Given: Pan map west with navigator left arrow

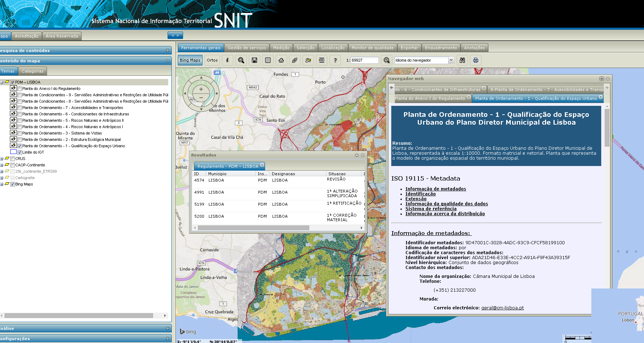Looking at the screenshot, I should pos(185,93).
